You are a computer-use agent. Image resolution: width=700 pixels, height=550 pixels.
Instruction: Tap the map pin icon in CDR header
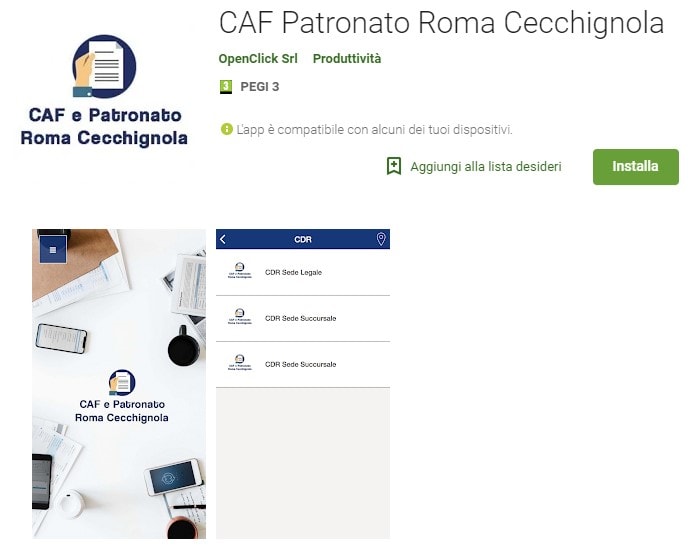tap(380, 239)
